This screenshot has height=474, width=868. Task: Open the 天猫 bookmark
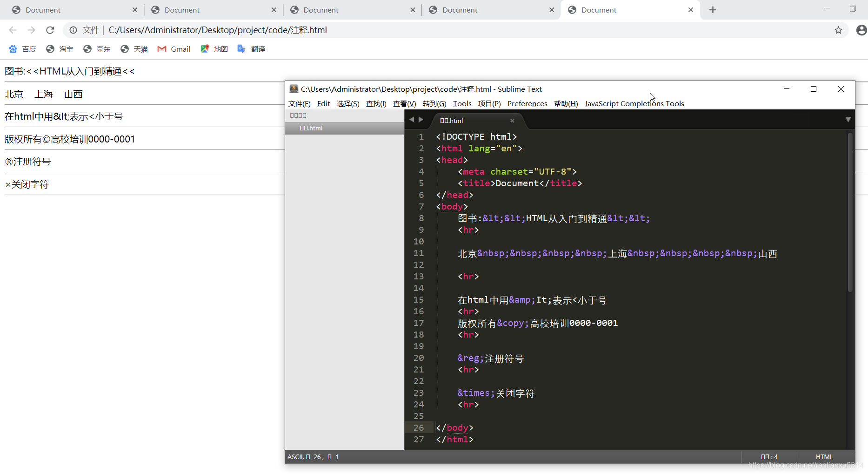coord(134,49)
